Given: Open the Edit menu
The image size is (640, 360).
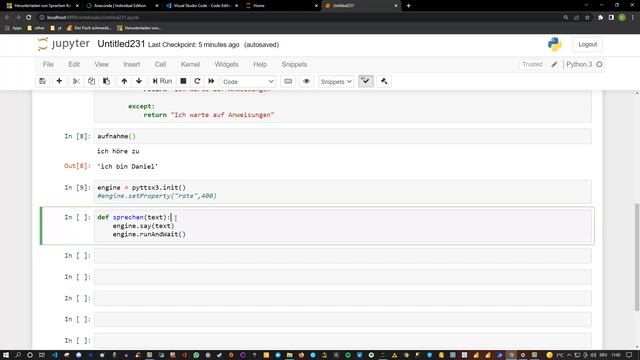Looking at the screenshot, I should click(x=74, y=64).
